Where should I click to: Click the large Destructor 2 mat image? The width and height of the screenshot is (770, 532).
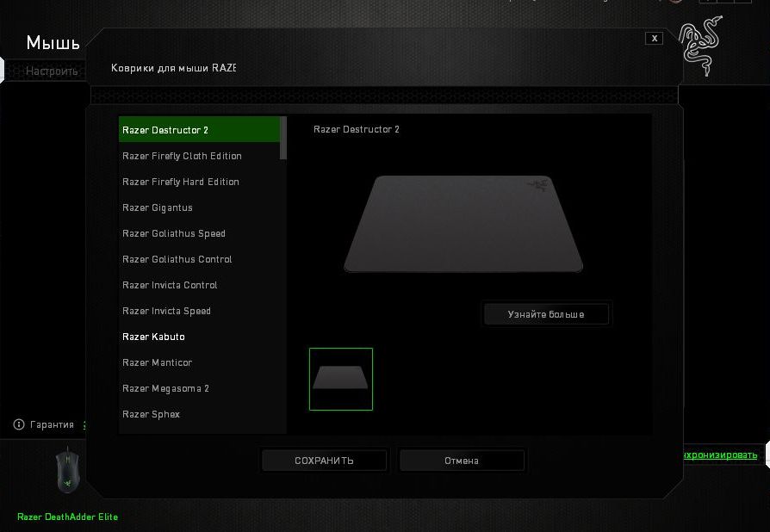(x=463, y=224)
